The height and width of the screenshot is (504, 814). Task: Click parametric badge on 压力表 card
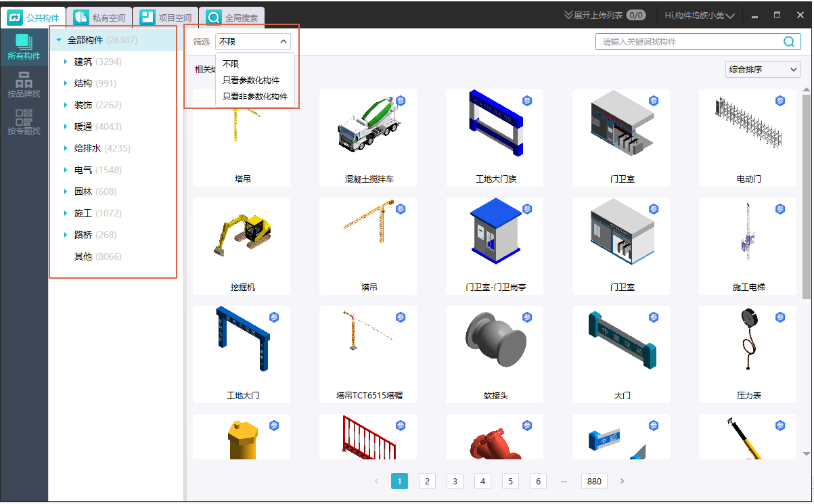click(x=780, y=317)
